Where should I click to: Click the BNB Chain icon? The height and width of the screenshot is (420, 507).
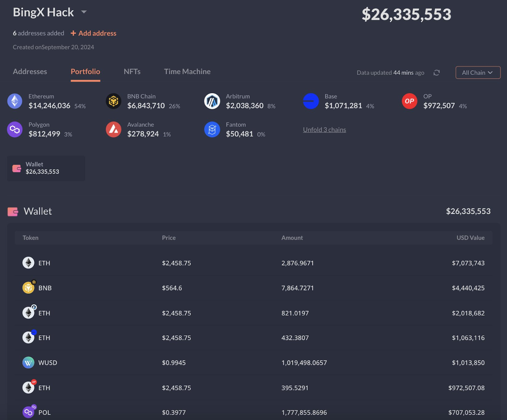[x=113, y=101]
